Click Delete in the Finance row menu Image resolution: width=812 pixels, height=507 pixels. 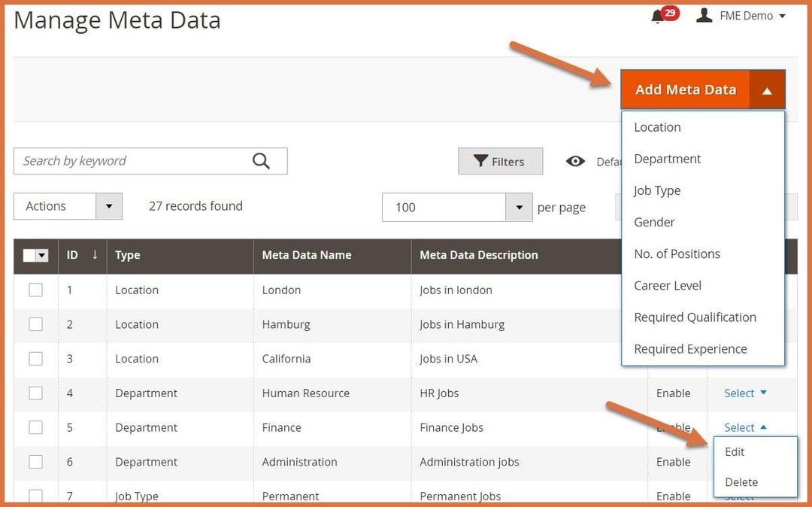(741, 481)
